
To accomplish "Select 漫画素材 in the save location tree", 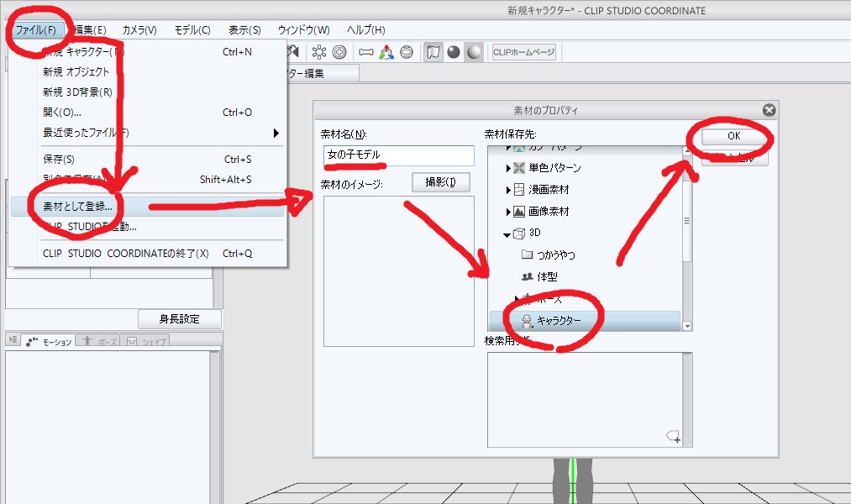I will tap(549, 190).
